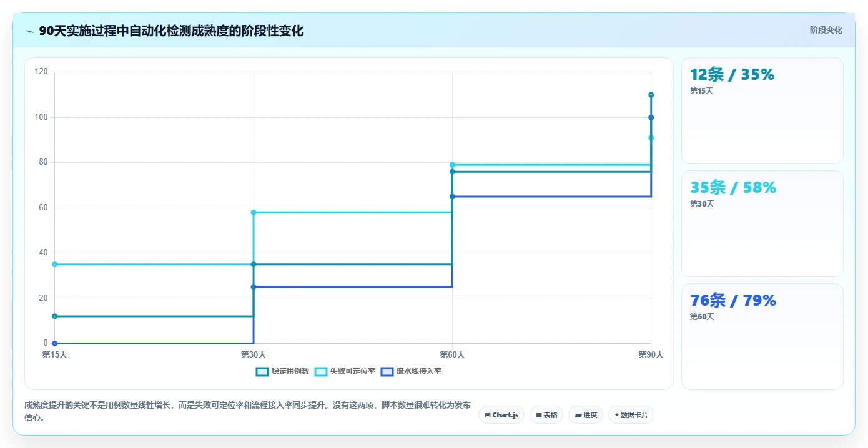Click the 失败可定位率 point at 第15天
This screenshot has width=868, height=448.
[54, 264]
